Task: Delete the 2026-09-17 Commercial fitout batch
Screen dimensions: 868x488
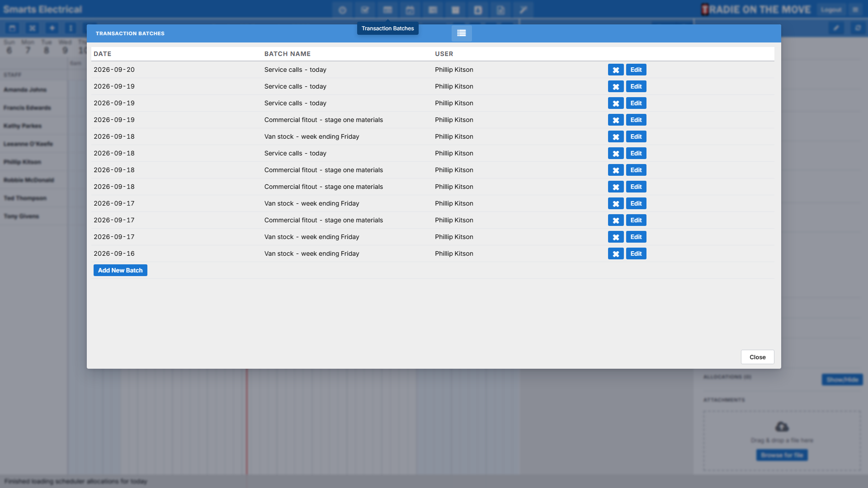Action: click(x=616, y=220)
